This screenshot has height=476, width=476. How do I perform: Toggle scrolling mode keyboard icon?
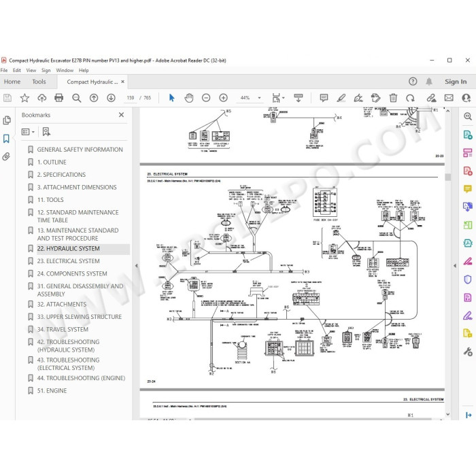(x=299, y=98)
